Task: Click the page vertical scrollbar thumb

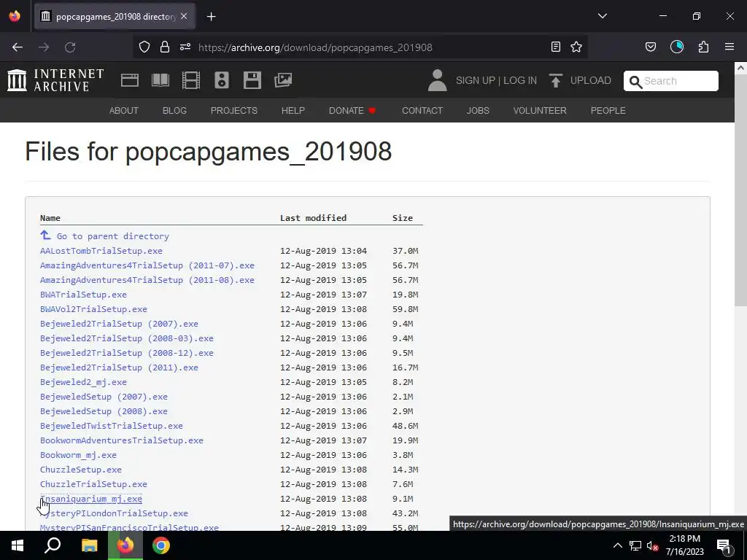Action: (x=740, y=190)
